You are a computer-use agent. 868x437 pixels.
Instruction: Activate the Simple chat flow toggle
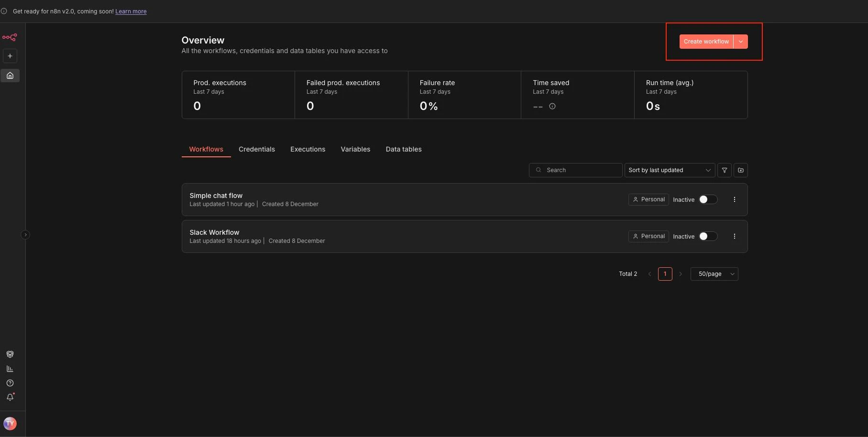click(708, 200)
